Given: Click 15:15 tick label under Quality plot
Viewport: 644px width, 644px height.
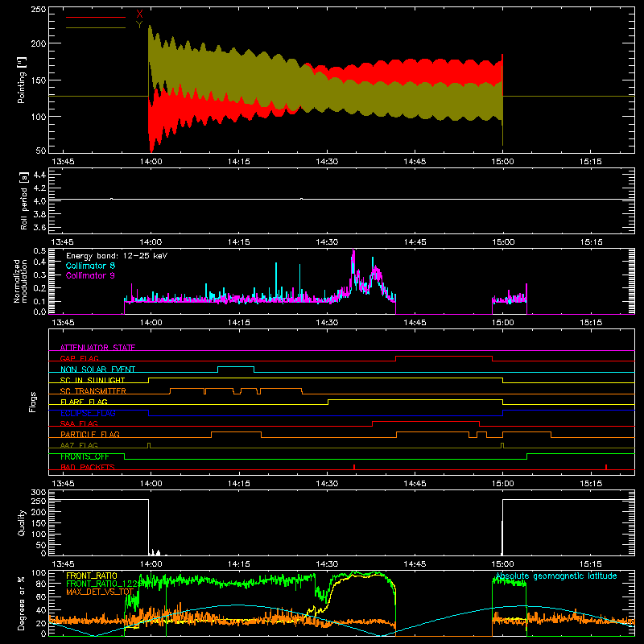Looking at the screenshot, I should click(x=591, y=564).
